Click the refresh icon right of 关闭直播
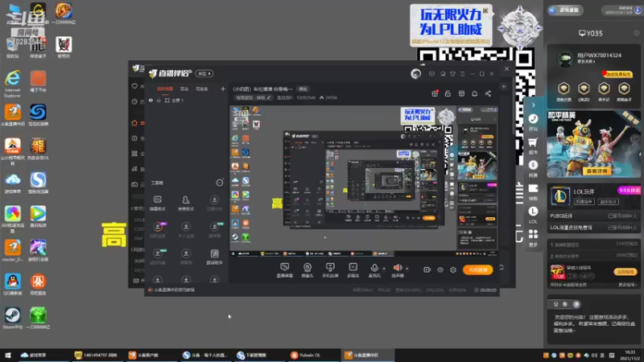The width and height of the screenshot is (644, 362). [501, 268]
